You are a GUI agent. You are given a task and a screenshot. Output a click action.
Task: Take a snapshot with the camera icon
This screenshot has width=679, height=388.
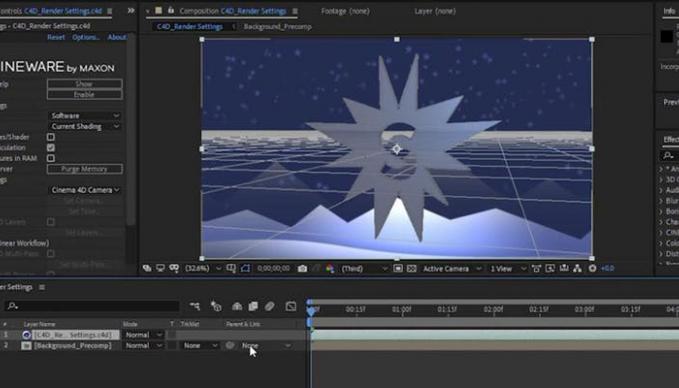tap(302, 269)
